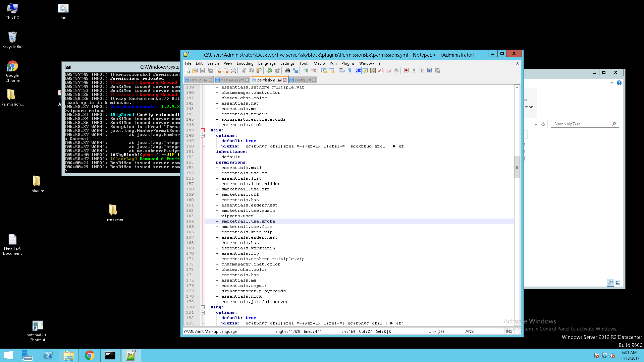Close the rankup.yml tab

[x=211, y=80]
